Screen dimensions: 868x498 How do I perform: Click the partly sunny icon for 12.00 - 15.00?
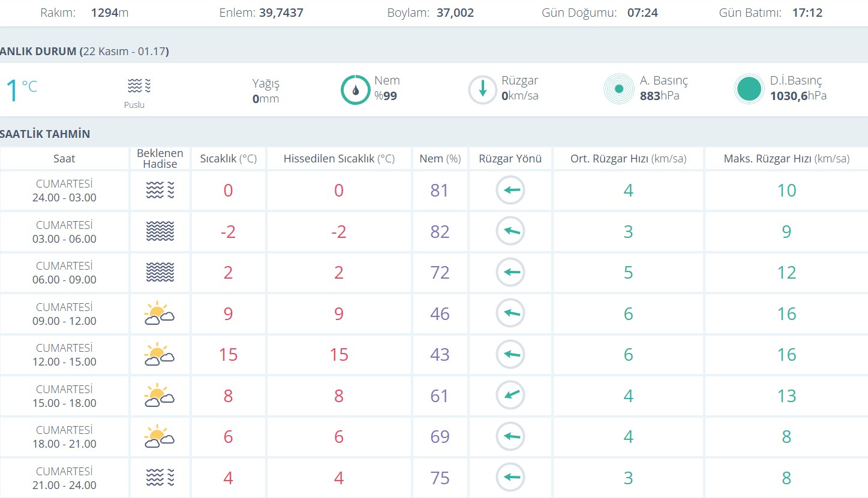pyautogui.click(x=160, y=355)
